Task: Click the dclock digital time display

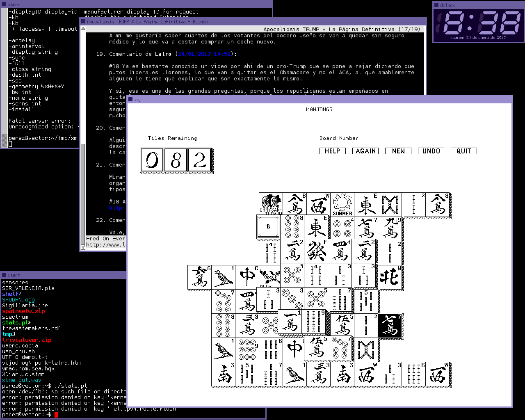Action: tap(478, 23)
